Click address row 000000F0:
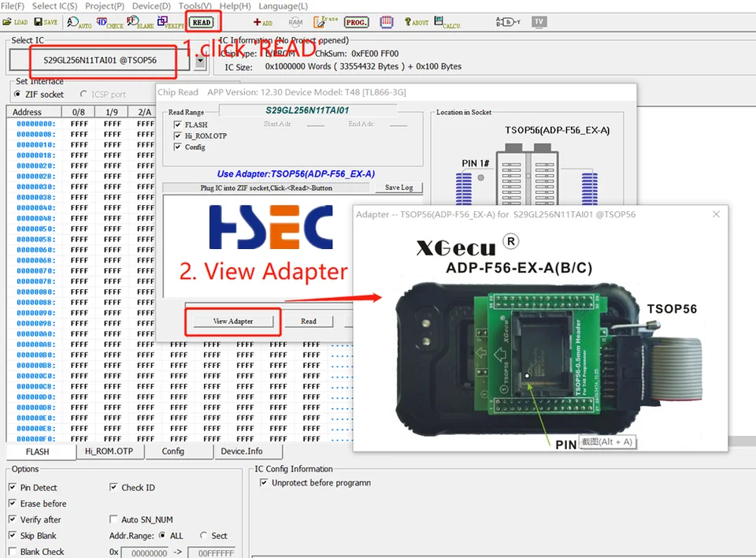 pos(36,439)
